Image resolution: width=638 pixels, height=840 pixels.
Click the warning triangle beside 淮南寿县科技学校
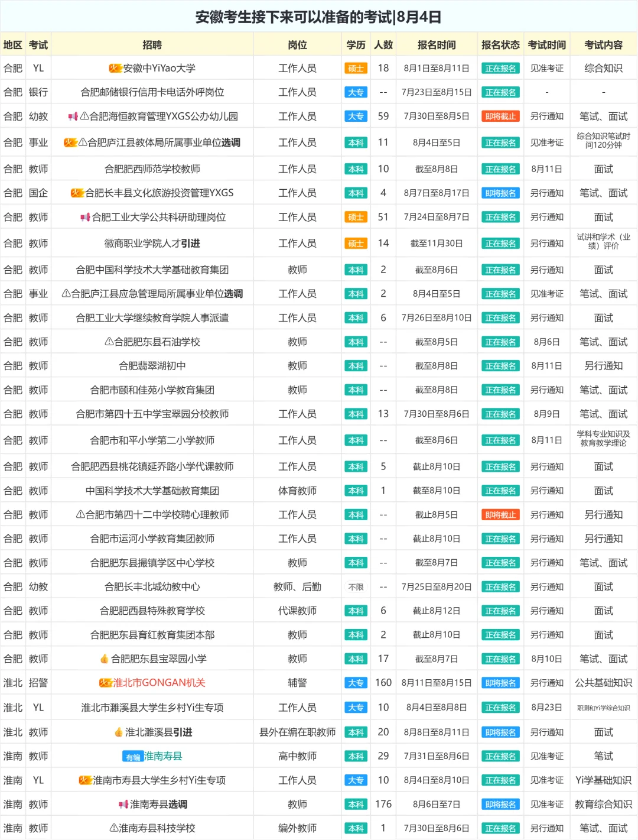[x=114, y=828]
